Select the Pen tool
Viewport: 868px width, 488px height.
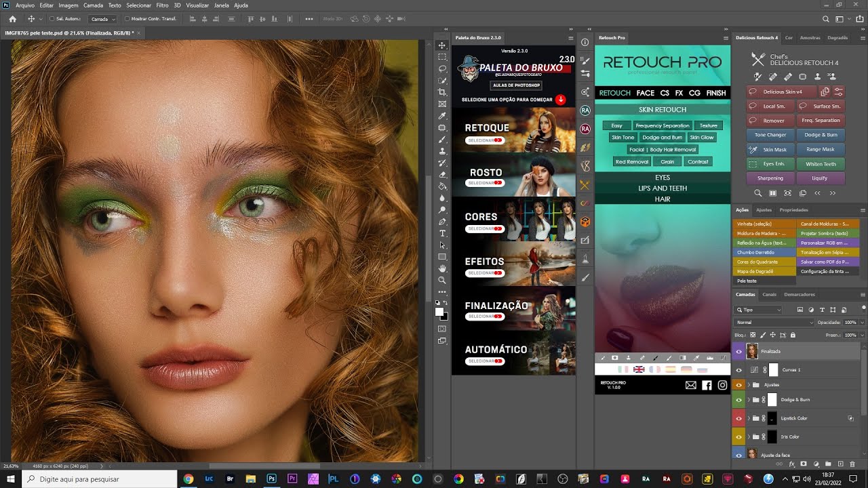(x=442, y=222)
